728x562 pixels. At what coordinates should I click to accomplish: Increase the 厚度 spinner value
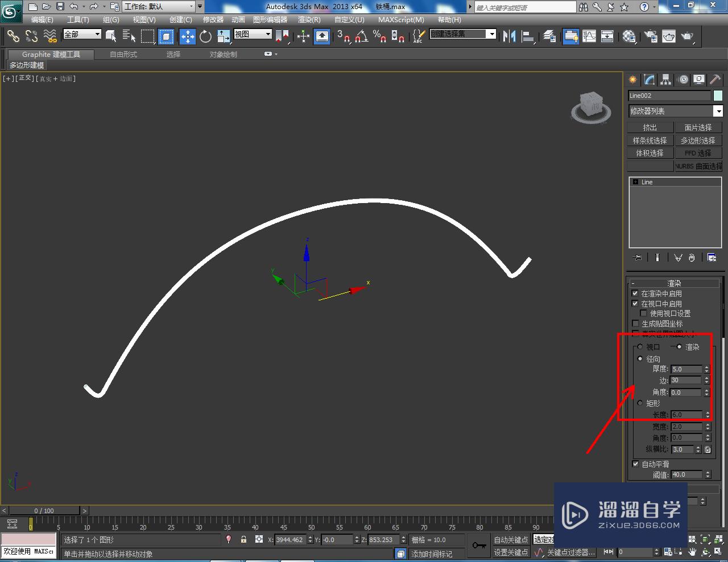(707, 367)
